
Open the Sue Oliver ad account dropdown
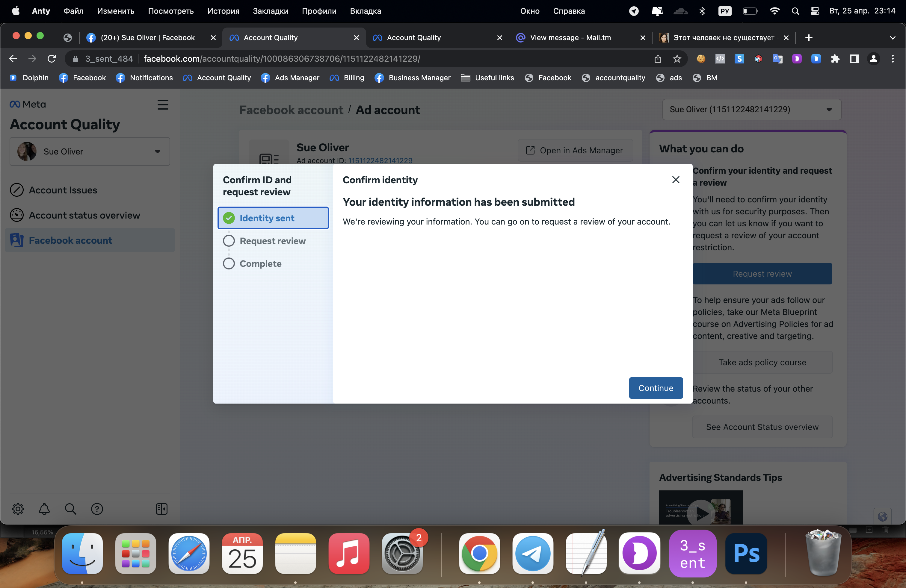[751, 110]
